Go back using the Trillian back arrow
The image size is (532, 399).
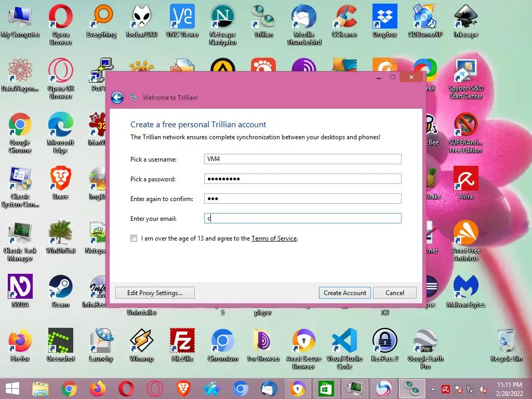[x=117, y=97]
